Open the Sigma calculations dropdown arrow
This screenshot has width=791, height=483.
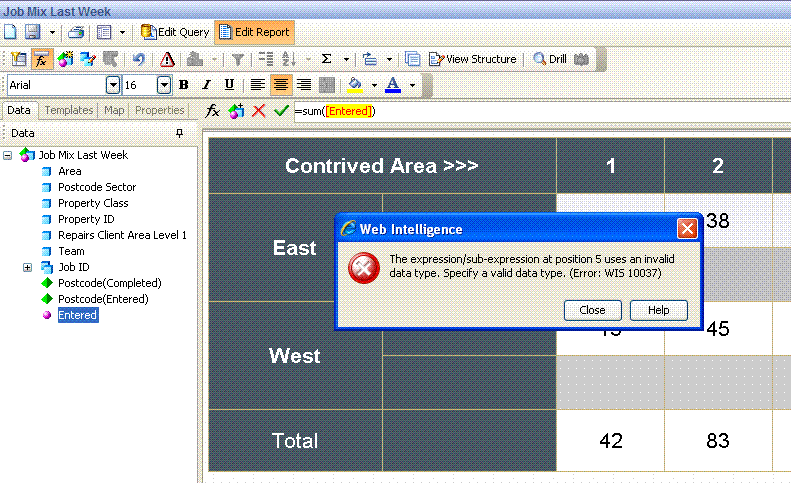(x=346, y=60)
